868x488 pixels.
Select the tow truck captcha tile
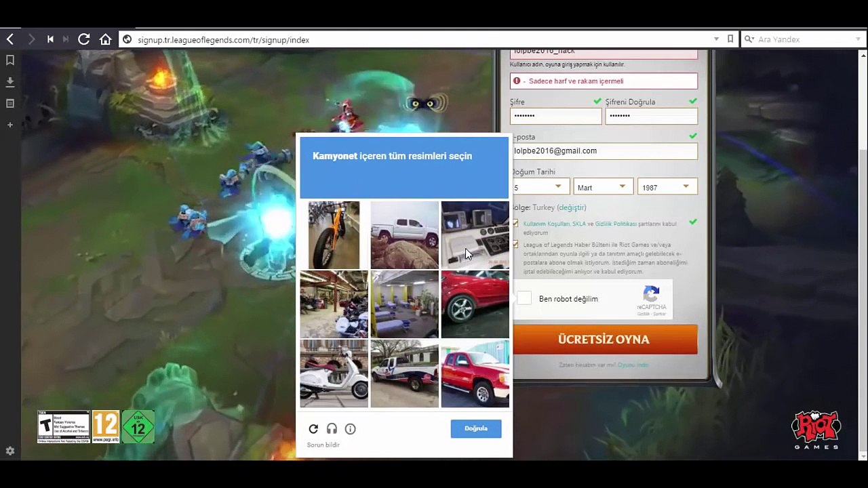(405, 374)
